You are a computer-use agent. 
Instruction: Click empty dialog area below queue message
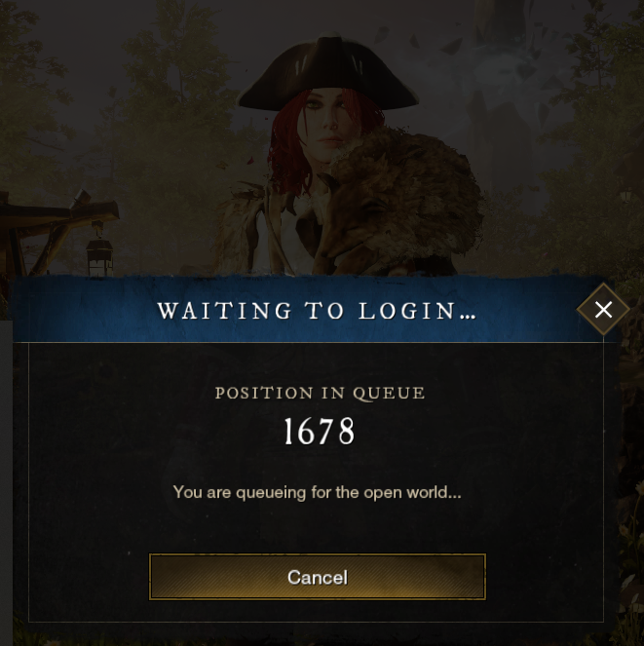click(317, 528)
